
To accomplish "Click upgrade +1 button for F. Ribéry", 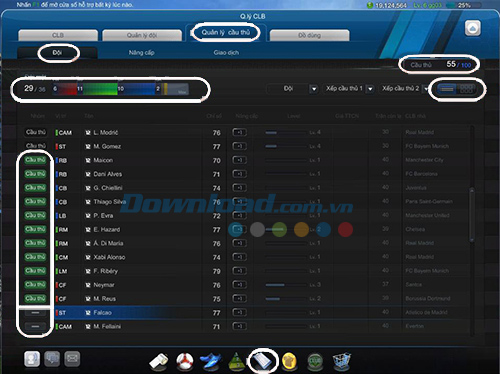I will [x=239, y=271].
